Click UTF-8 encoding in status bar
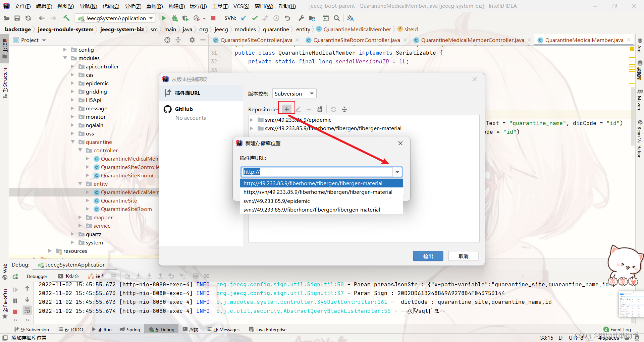Viewport: 644px width, 342px height. [576, 338]
